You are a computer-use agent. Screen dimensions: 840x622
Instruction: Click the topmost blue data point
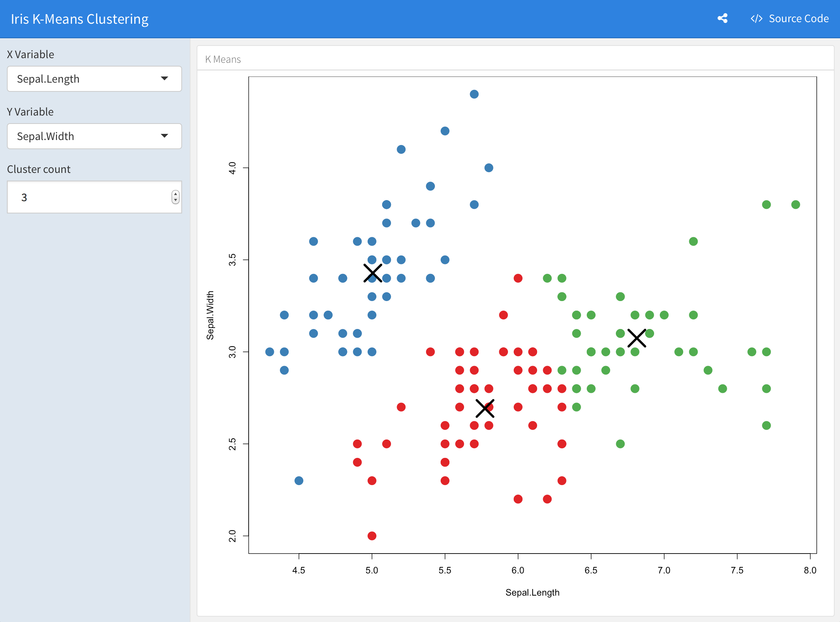474,94
